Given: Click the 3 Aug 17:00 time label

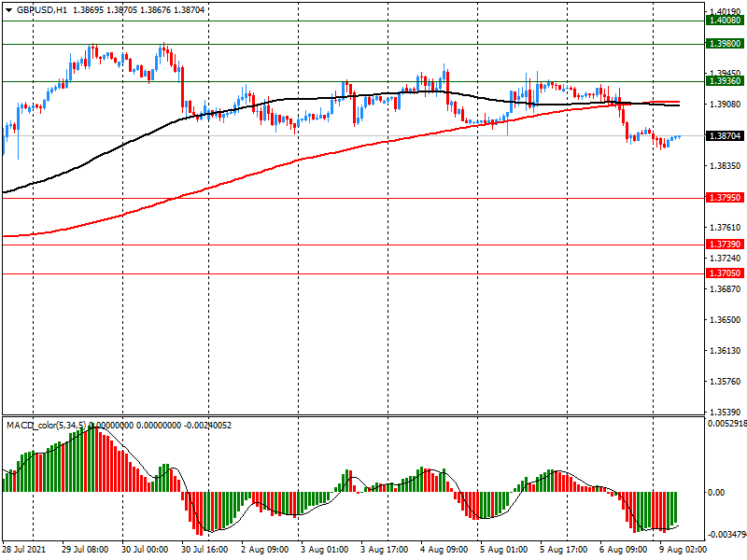Looking at the screenshot, I should pos(384,550).
